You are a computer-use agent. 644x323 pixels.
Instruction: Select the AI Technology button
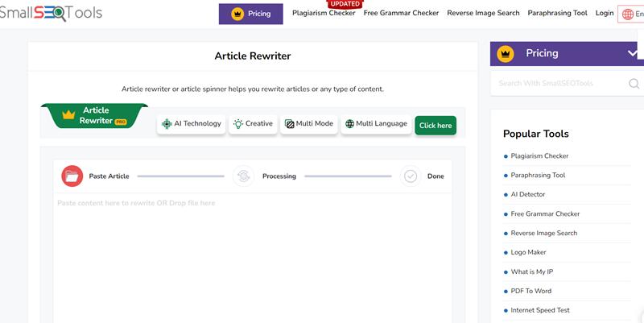(x=192, y=124)
